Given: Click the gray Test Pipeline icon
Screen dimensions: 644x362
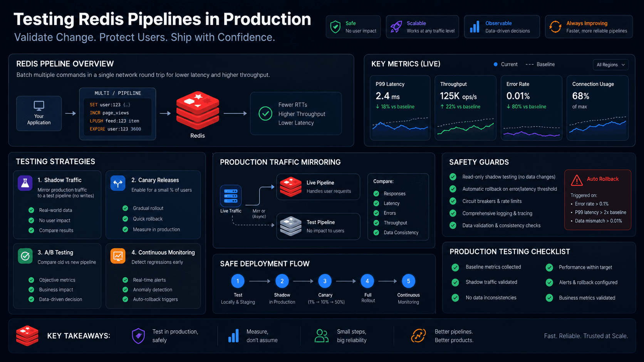Looking at the screenshot, I should point(291,226).
